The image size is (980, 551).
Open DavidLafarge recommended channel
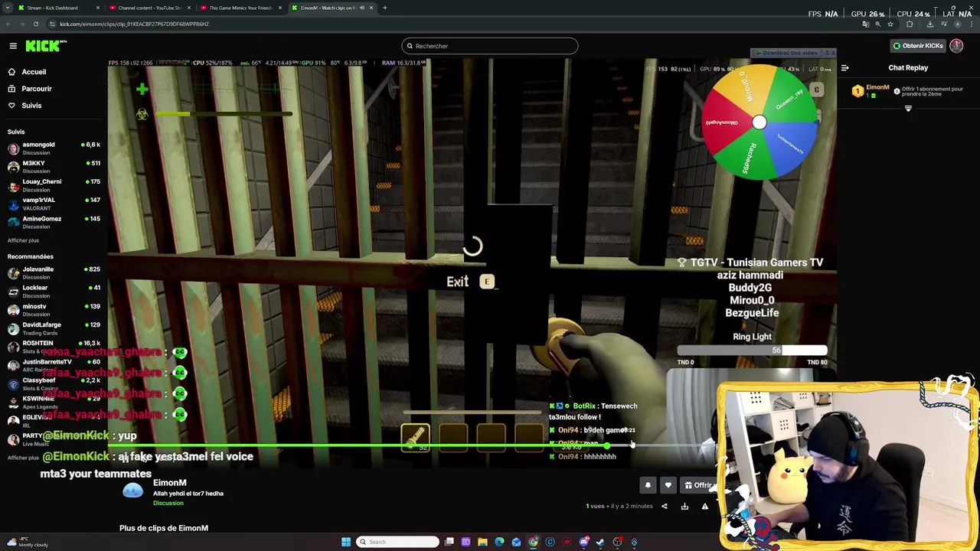[x=54, y=328]
